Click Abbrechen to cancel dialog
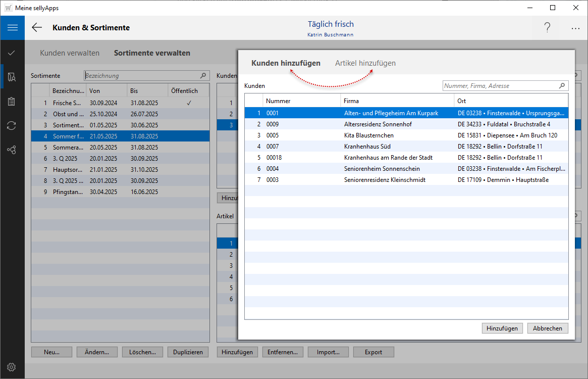Viewport: 588px width, 379px height. [548, 328]
